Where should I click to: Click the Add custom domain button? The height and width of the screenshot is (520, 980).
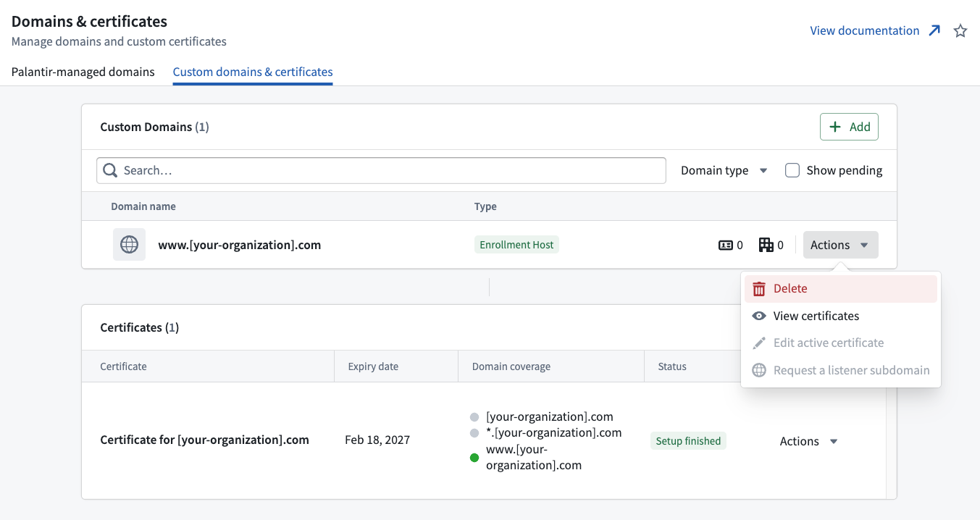[x=849, y=127]
